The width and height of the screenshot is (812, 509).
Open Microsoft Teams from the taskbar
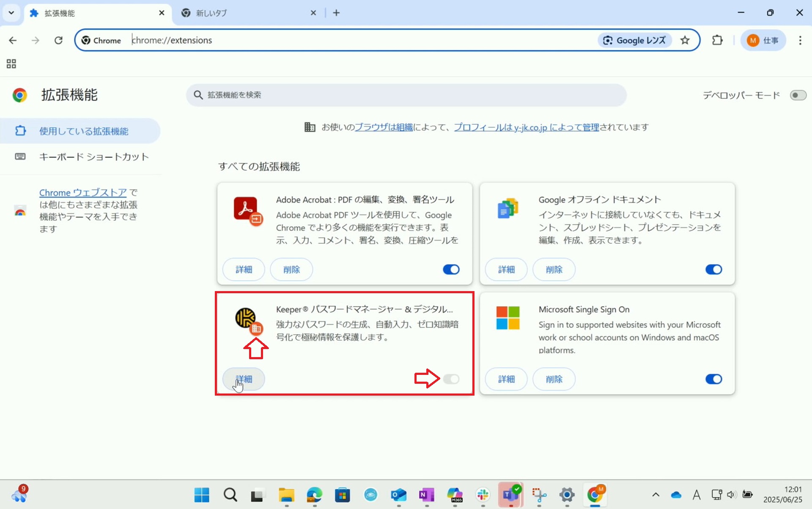511,494
